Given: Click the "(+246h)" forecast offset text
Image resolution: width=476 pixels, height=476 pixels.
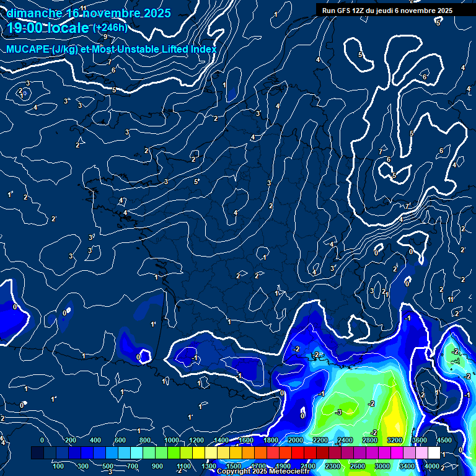Looking at the screenshot, I should tap(110, 28).
